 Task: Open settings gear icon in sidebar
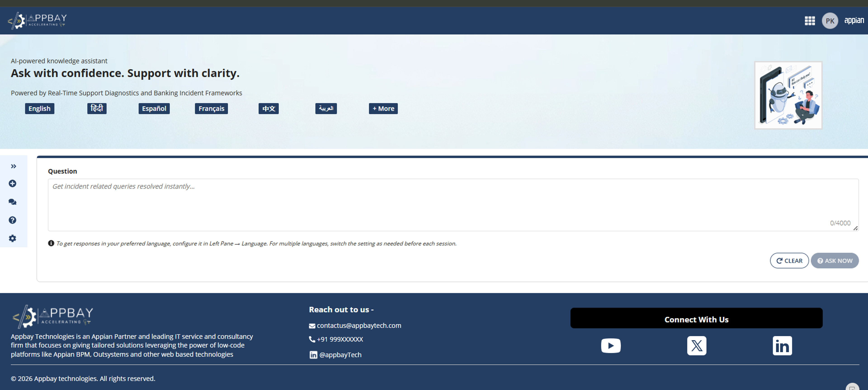(12, 238)
